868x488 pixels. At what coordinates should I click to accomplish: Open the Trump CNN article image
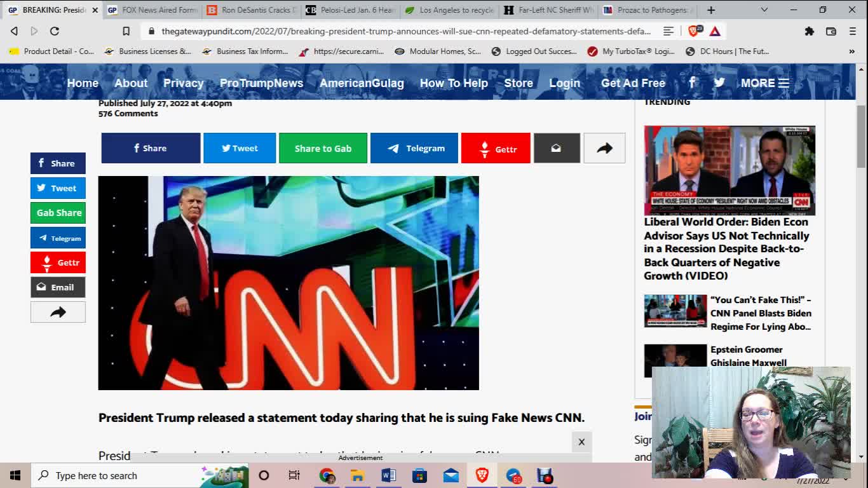coord(288,283)
